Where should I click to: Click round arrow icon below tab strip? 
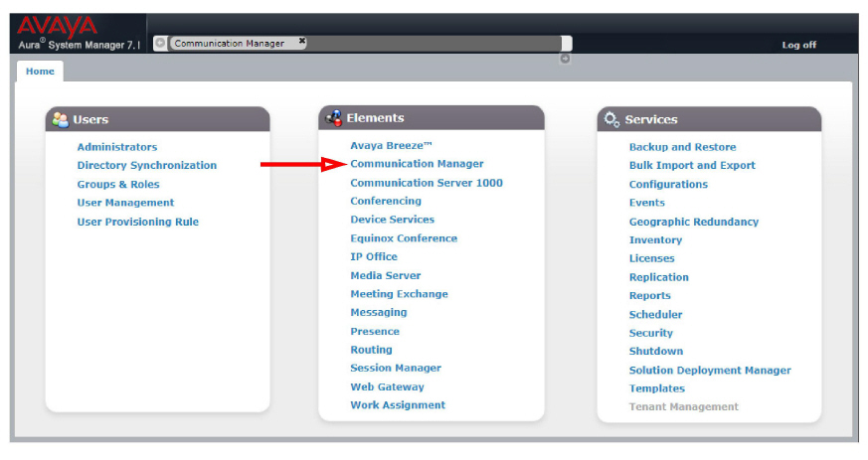565,59
